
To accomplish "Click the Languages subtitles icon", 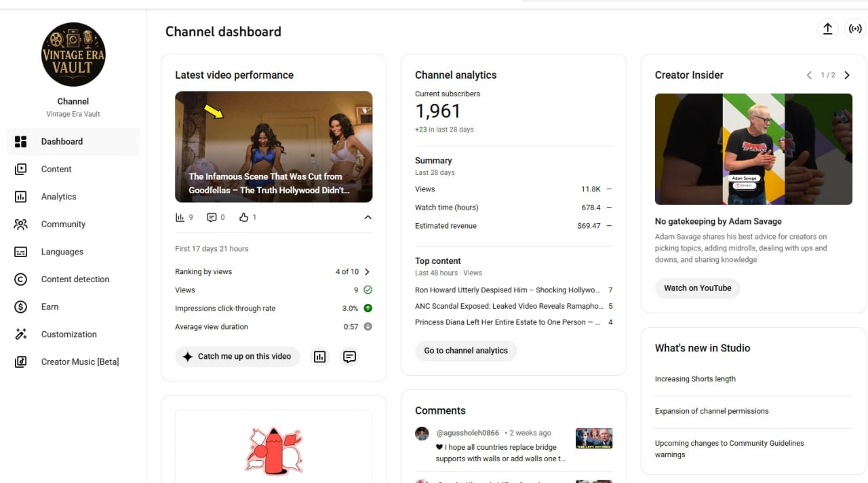I will click(x=20, y=252).
